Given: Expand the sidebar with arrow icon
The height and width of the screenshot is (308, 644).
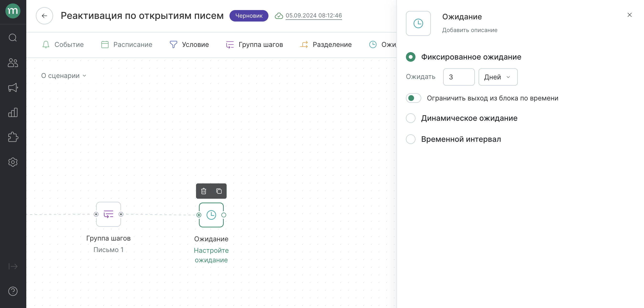Looking at the screenshot, I should coord(13,266).
